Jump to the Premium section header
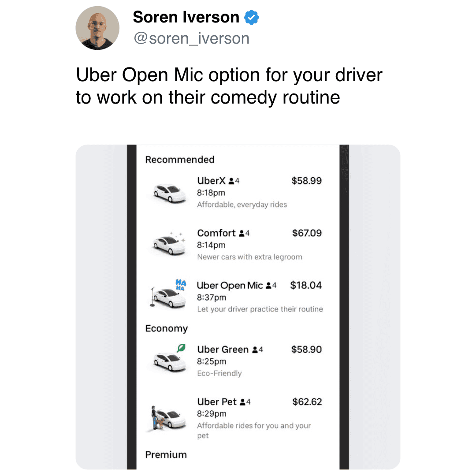The image size is (476, 476). click(x=166, y=455)
